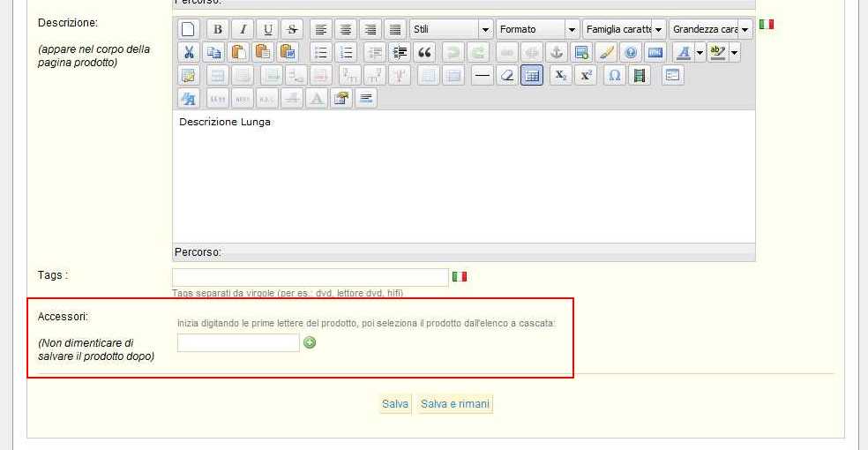The image size is (868, 450).
Task: Click the 'Tags separati da virgole' hint text
Action: click(288, 293)
